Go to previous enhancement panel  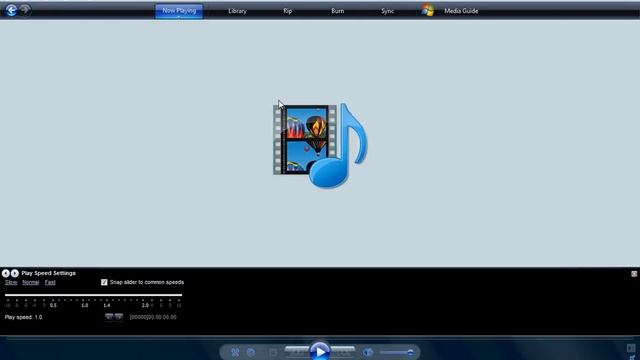(x=6, y=273)
